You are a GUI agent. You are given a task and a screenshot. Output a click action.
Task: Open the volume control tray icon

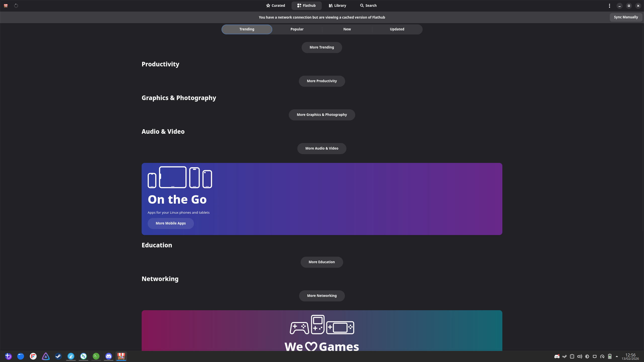pos(579,356)
